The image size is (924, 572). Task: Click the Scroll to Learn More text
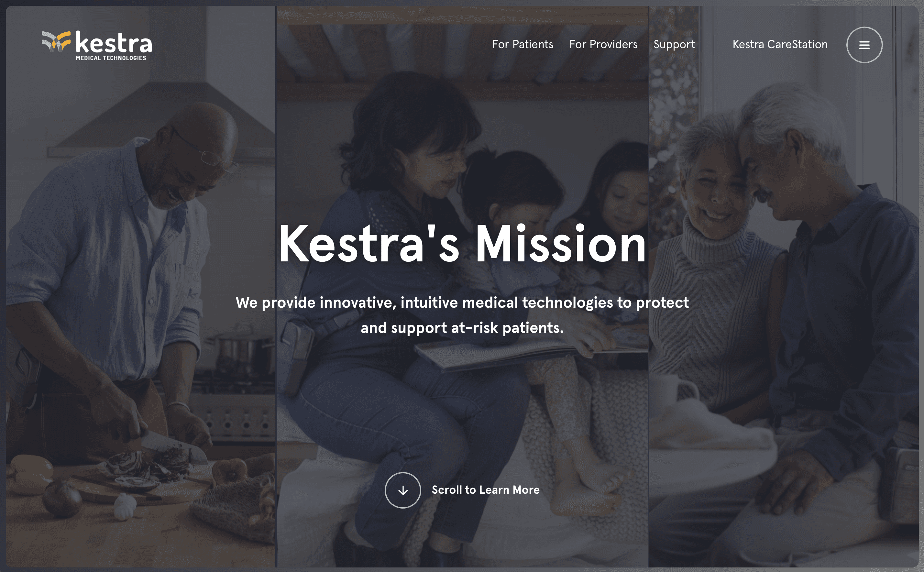pos(486,490)
